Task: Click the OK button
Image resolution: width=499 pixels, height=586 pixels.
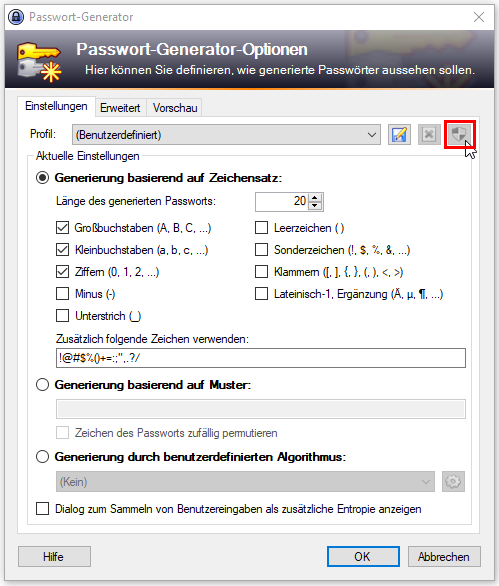Action: [363, 556]
